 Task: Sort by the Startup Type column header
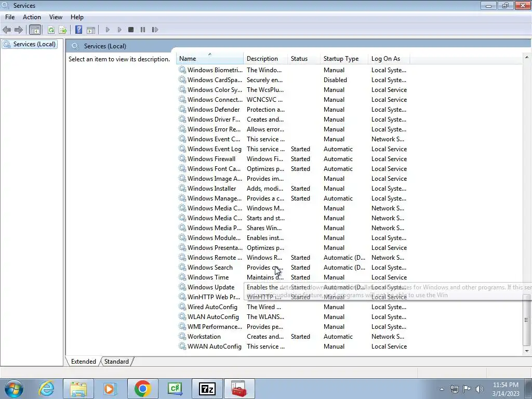pos(344,58)
